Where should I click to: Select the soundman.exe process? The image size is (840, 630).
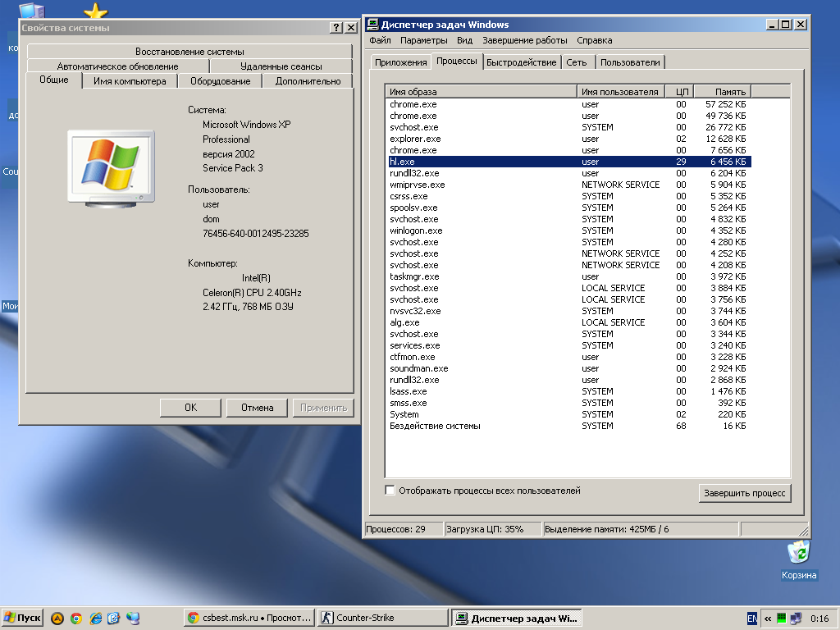[569, 368]
